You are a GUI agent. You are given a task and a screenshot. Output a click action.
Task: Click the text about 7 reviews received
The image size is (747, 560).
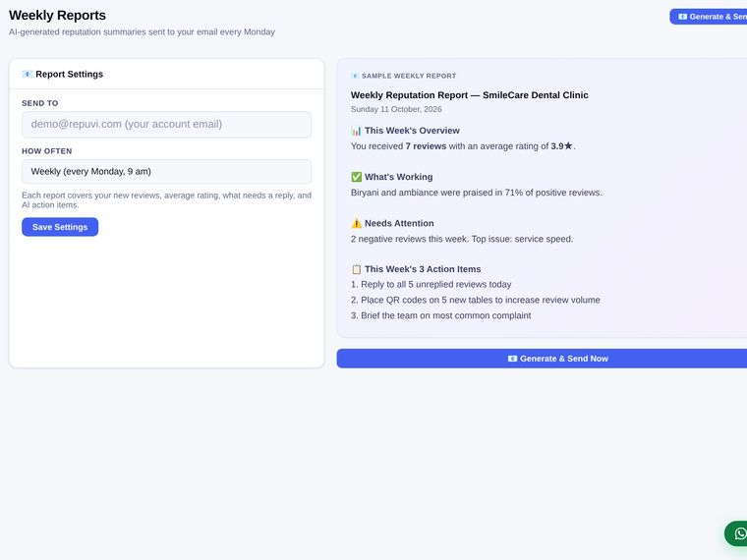tap(463, 146)
